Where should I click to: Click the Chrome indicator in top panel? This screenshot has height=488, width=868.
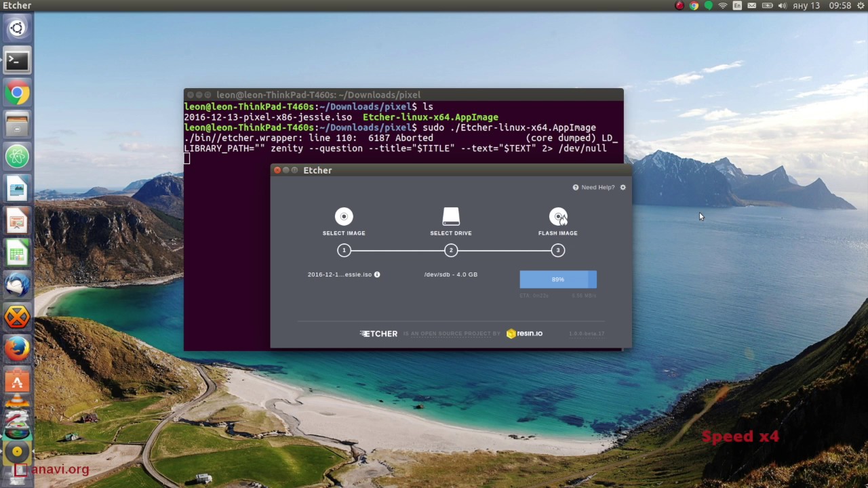694,5
